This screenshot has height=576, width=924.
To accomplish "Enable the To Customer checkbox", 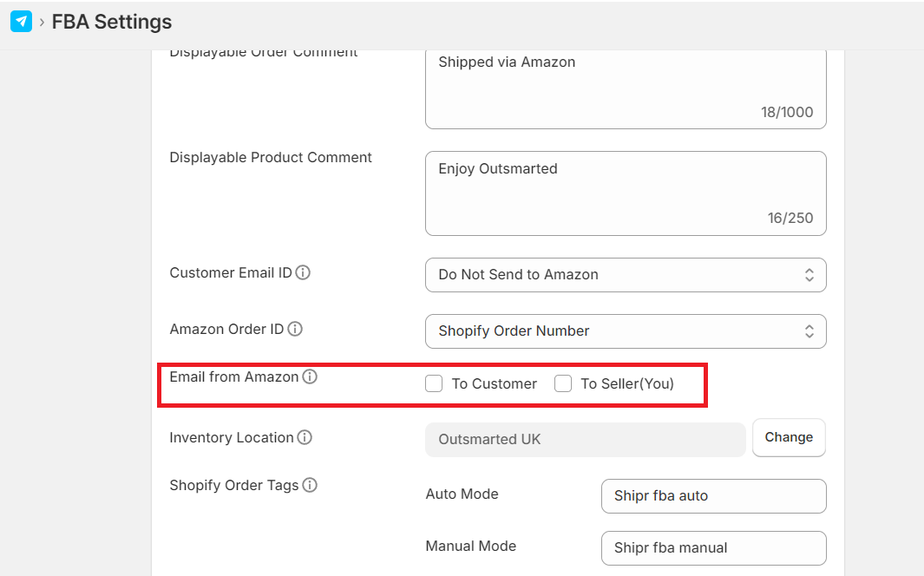I will click(434, 383).
